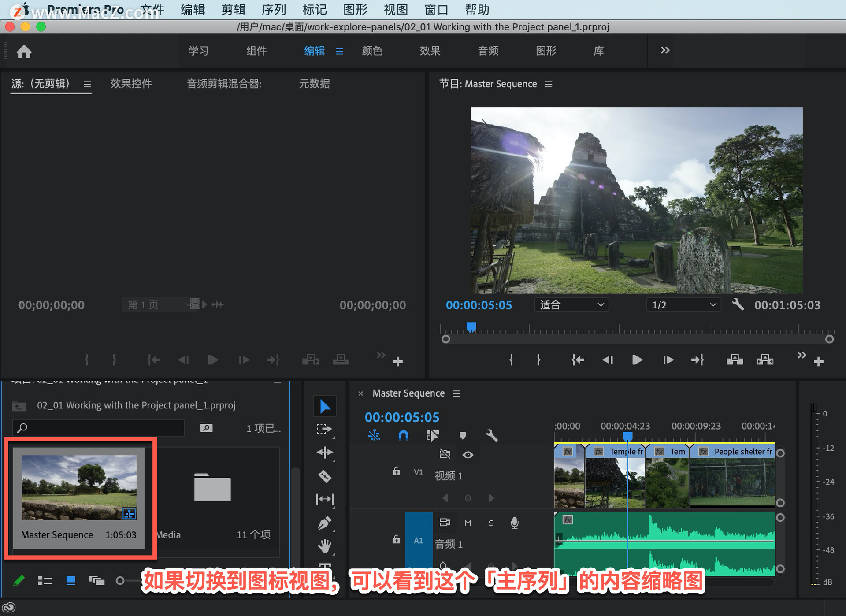Switch to 音频 workspace

488,51
